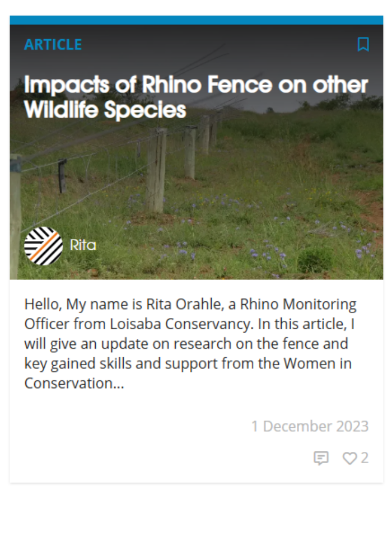
Task: Expand truncated text at Conservation…
Action: [x=74, y=383]
